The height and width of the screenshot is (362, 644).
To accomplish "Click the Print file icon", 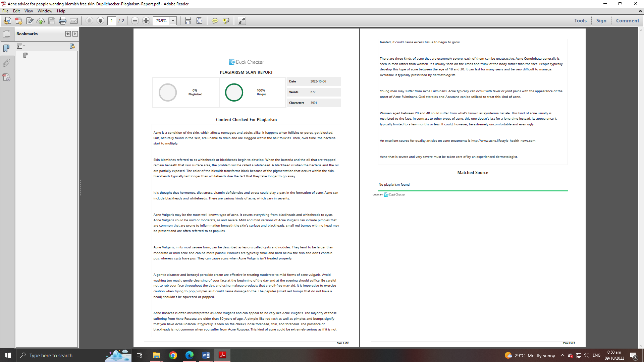I will point(62,21).
